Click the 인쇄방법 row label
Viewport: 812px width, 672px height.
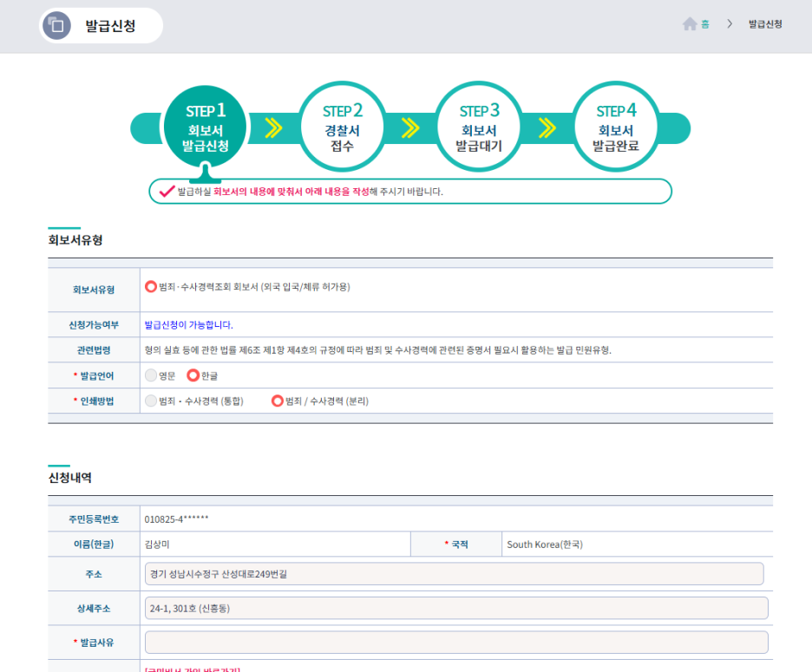pyautogui.click(x=96, y=401)
